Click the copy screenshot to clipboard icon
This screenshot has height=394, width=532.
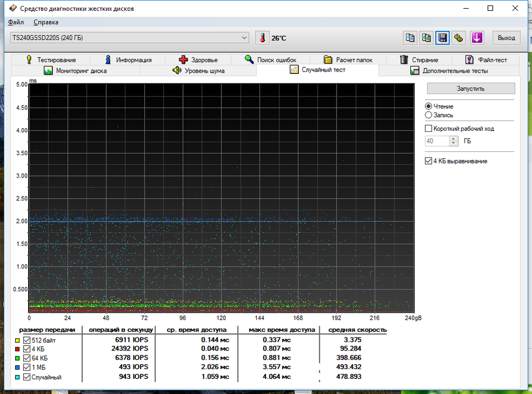click(x=427, y=38)
